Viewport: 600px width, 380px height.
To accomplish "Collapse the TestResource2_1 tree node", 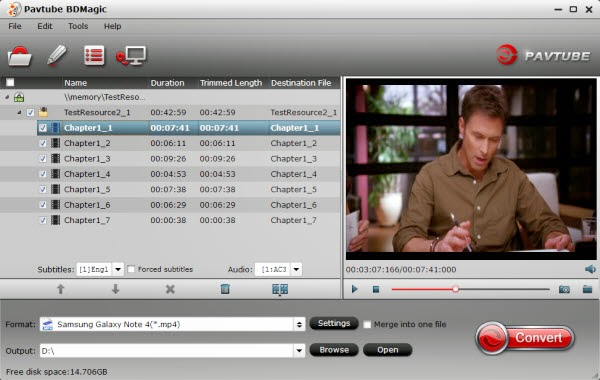I will [x=19, y=113].
